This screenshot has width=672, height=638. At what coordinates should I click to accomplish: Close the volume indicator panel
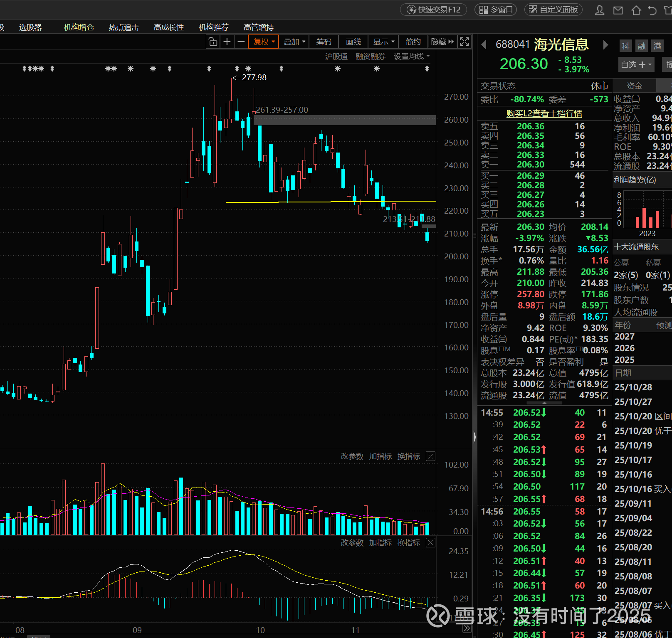[431, 456]
